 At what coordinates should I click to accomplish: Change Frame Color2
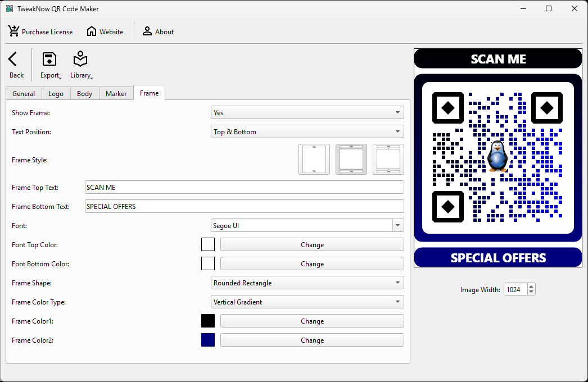click(x=312, y=340)
